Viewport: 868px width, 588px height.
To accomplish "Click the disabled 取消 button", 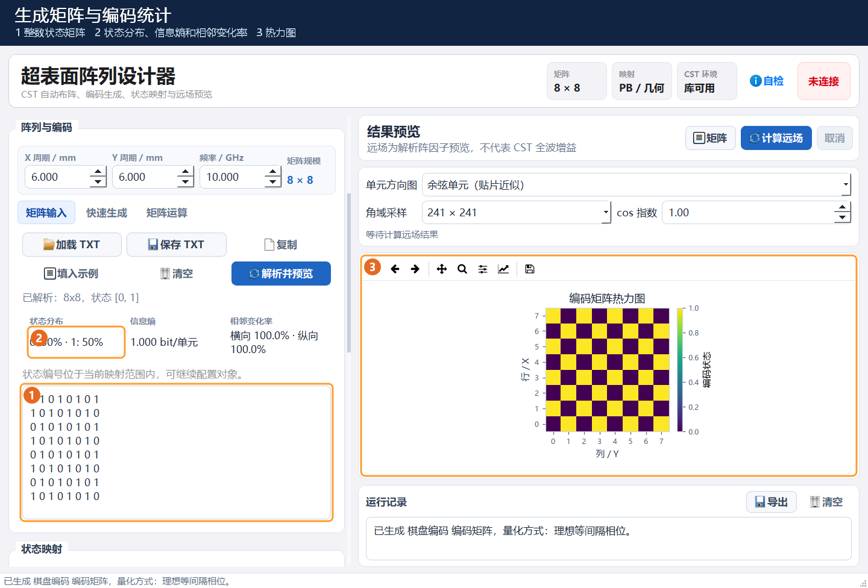I will [835, 138].
